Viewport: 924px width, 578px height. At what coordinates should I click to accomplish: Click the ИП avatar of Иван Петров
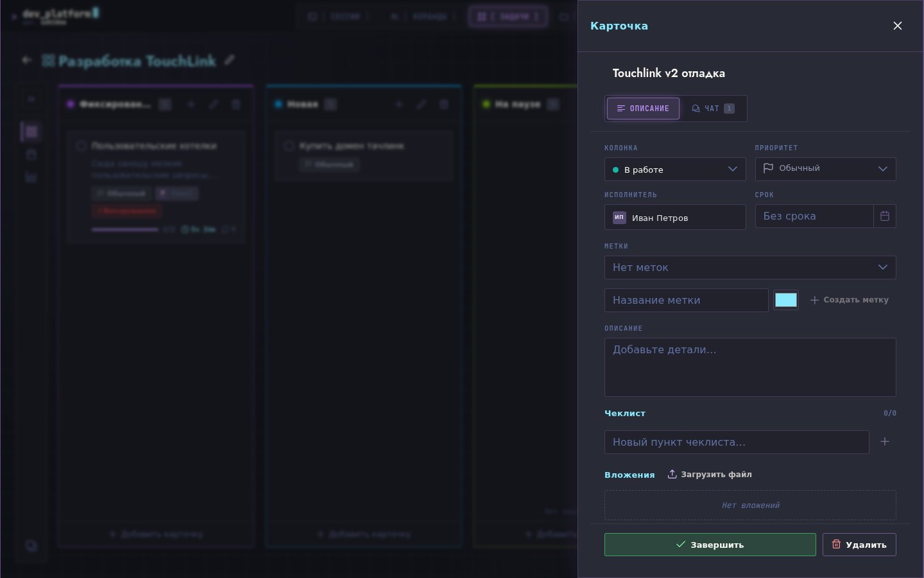click(x=619, y=218)
